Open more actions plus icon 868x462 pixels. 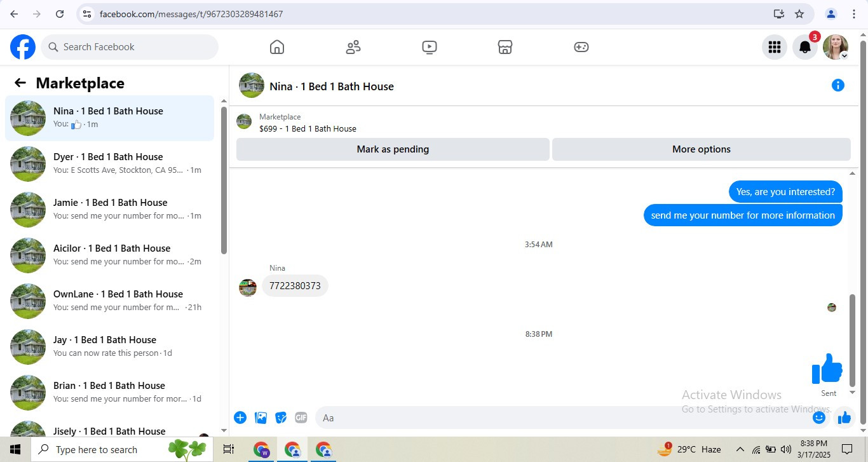coord(240,418)
